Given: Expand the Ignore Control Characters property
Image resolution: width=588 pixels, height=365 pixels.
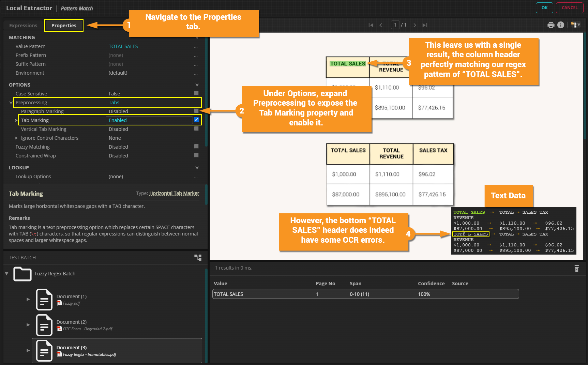Looking at the screenshot, I should (x=16, y=138).
